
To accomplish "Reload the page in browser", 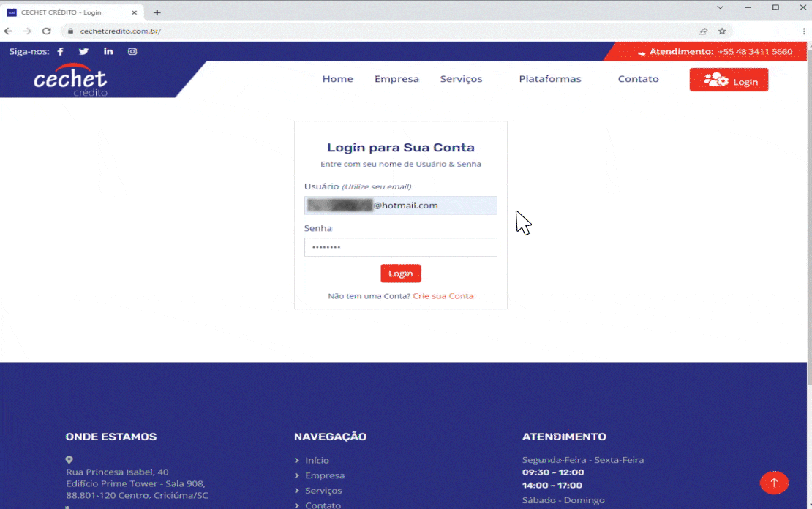I will 46,31.
